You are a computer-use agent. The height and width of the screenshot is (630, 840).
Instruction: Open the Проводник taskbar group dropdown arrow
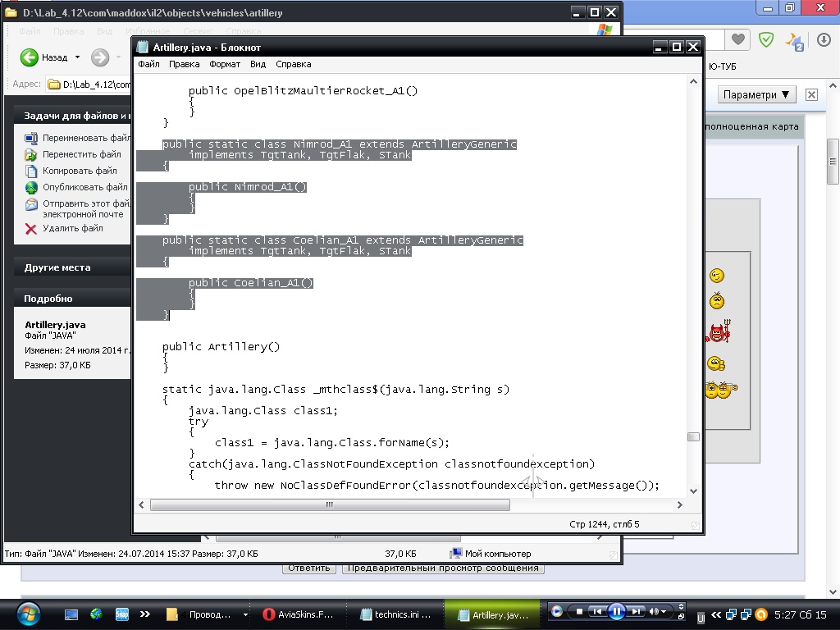click(245, 615)
